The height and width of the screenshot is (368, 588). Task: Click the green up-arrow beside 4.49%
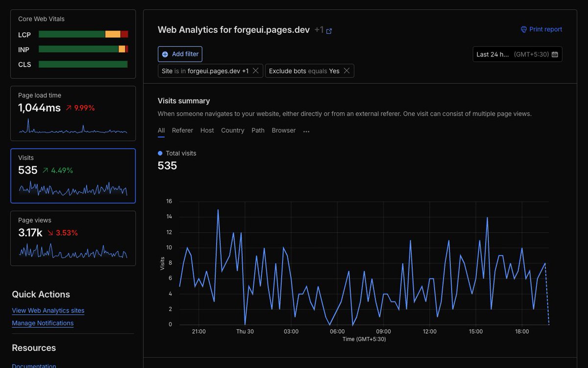pyautogui.click(x=46, y=170)
